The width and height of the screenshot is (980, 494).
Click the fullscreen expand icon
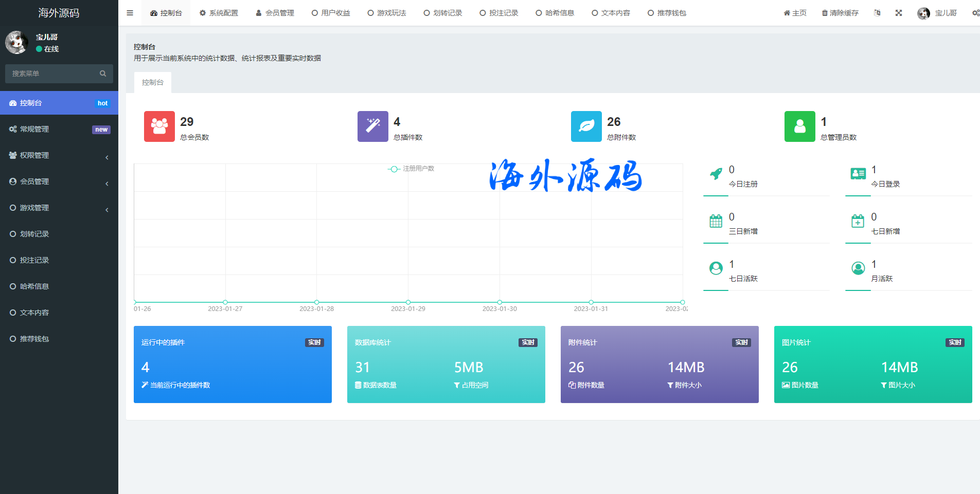(x=898, y=13)
